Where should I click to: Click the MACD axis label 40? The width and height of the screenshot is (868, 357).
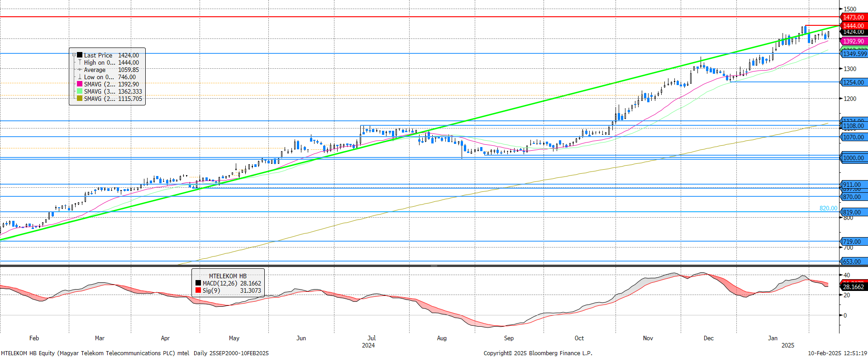[847, 275]
